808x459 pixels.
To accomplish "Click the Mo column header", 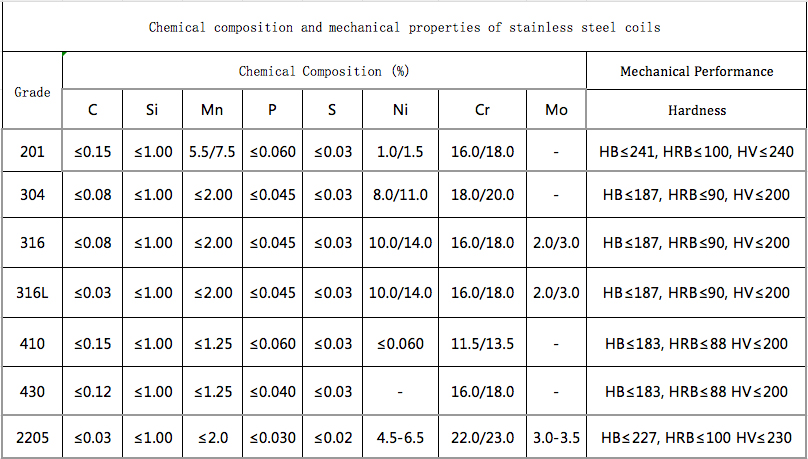I will point(556,110).
